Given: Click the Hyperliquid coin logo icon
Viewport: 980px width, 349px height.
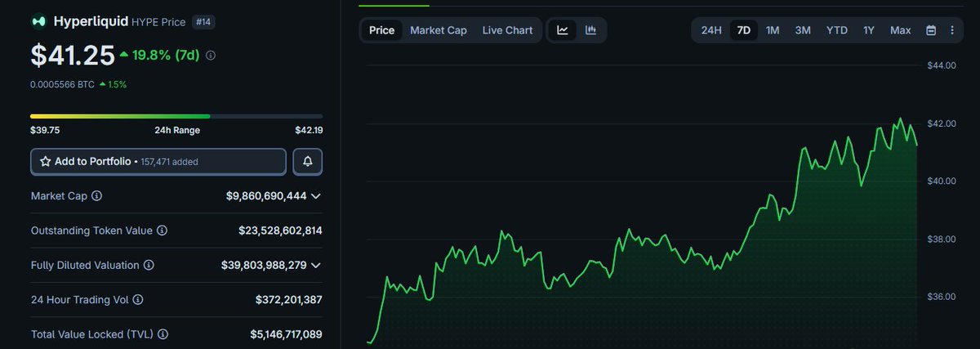Looking at the screenshot, I should (39, 21).
